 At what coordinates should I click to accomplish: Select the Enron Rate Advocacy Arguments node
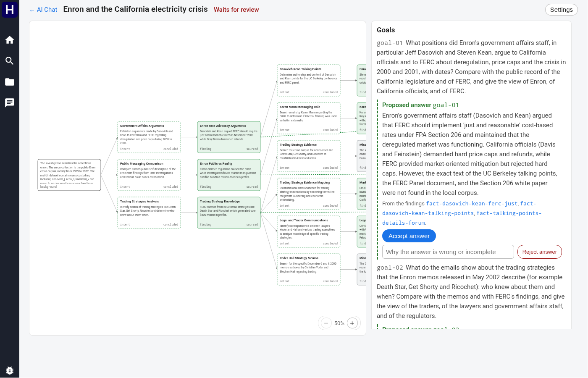(229, 137)
